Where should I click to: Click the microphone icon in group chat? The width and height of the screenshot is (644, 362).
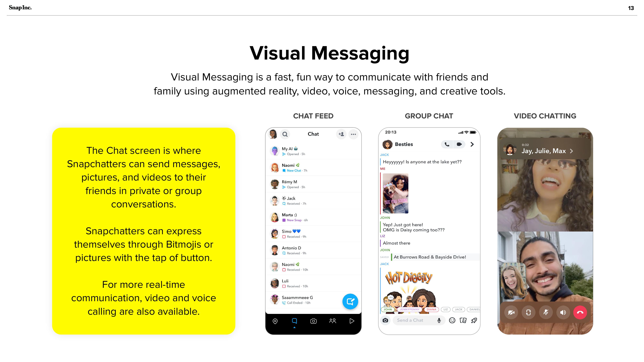point(439,320)
